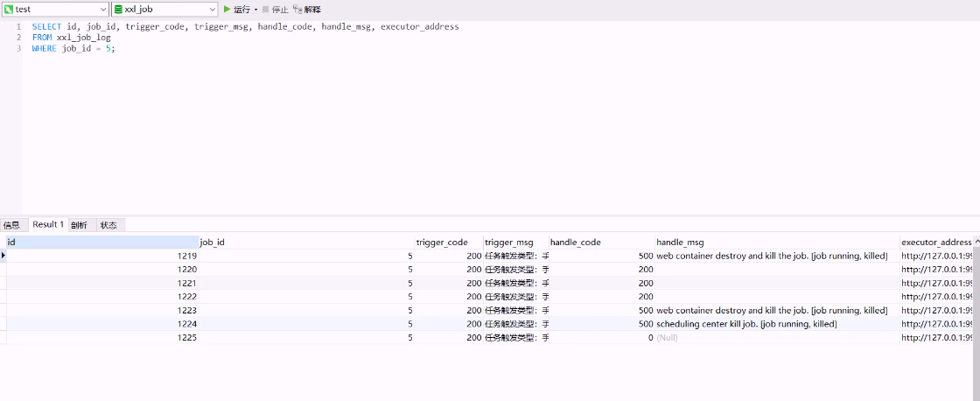
Task: Click the connection icon beside 'test'
Action: click(9, 10)
